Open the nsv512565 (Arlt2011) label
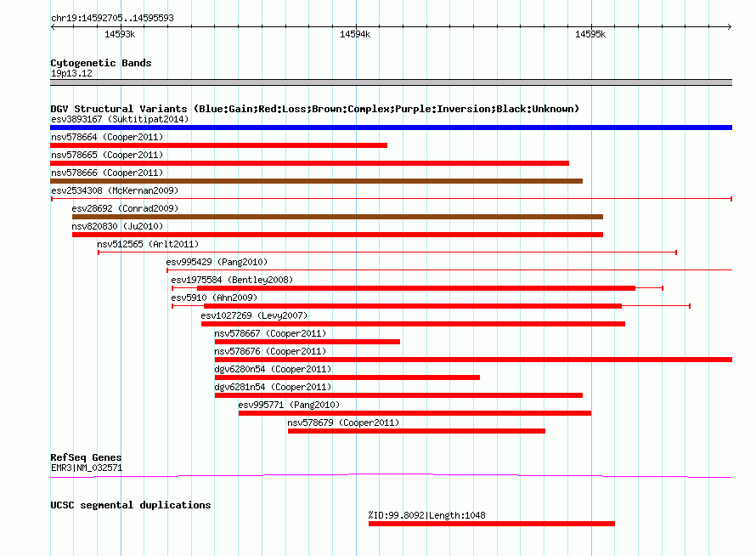The width and height of the screenshot is (756, 556). [148, 244]
